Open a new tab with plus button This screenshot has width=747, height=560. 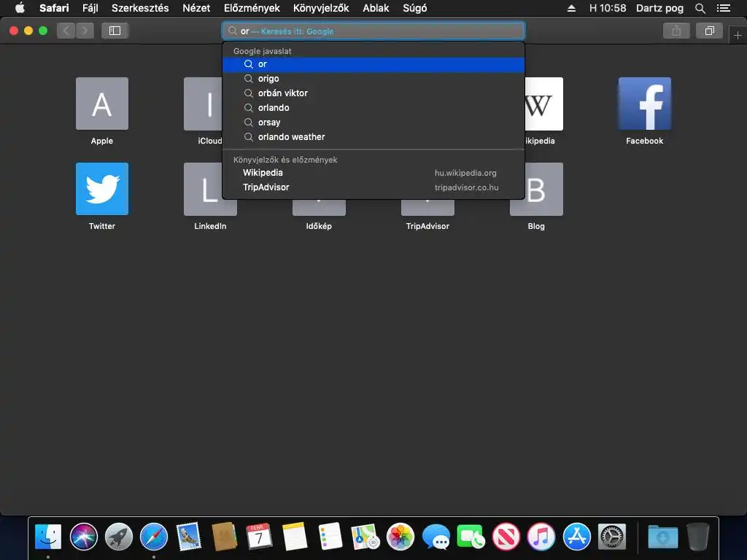(x=738, y=35)
